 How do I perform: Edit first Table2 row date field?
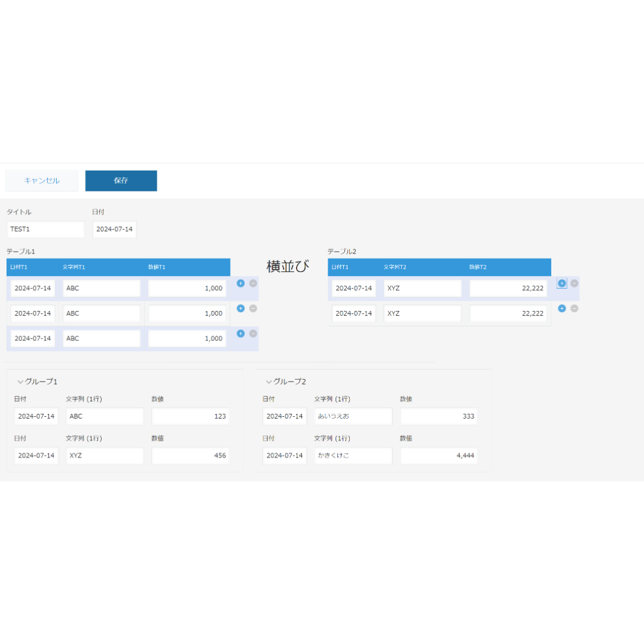(353, 288)
